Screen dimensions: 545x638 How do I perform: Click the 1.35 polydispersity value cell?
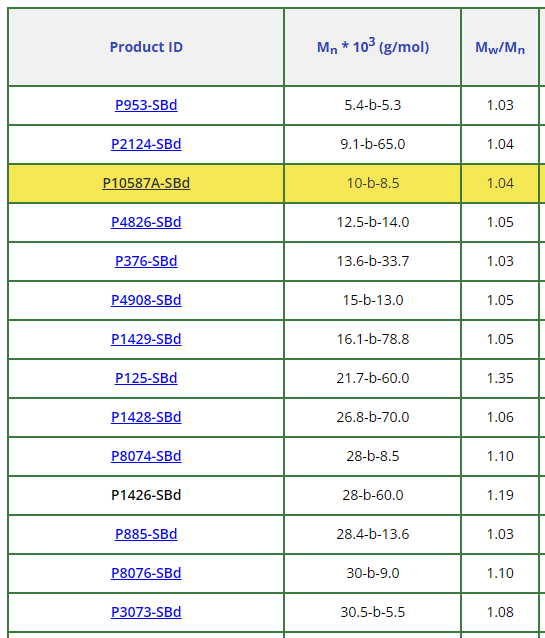point(500,378)
